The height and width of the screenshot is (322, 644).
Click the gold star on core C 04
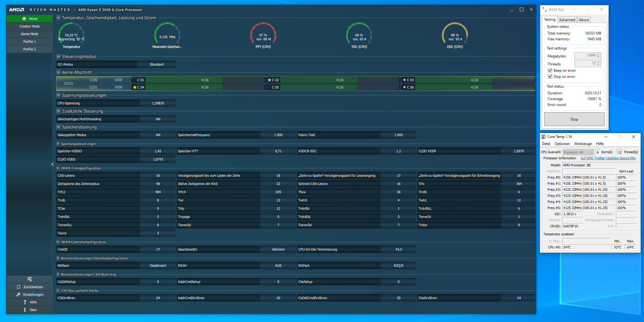click(x=135, y=87)
